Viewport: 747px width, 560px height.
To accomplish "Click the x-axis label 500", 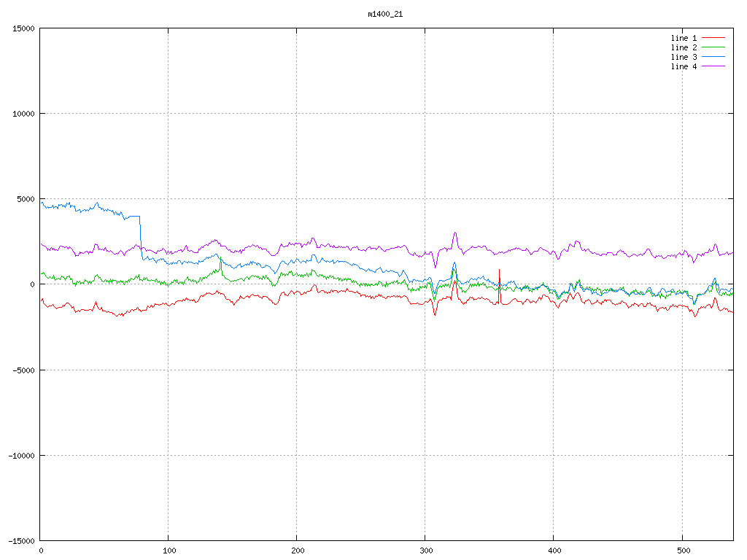I will coord(683,551).
